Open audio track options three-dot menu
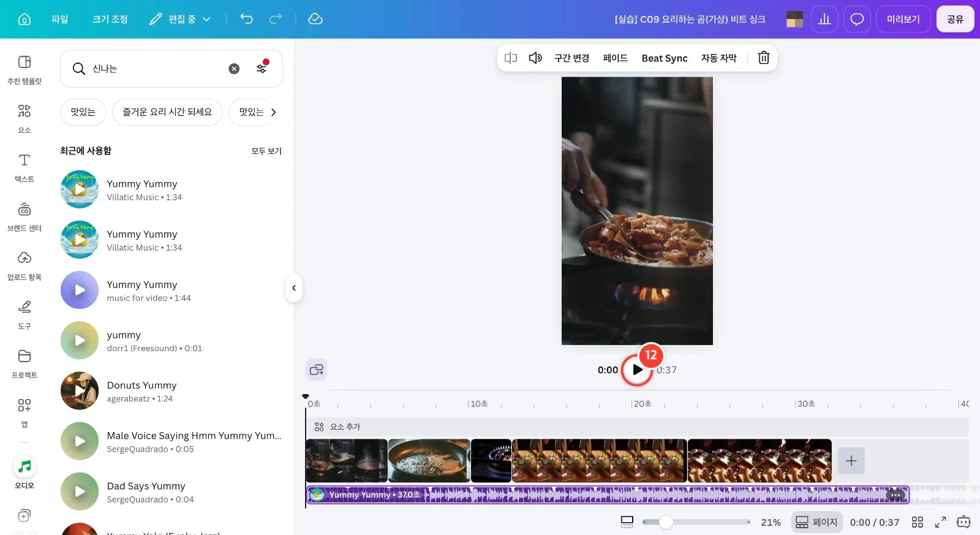 click(895, 495)
